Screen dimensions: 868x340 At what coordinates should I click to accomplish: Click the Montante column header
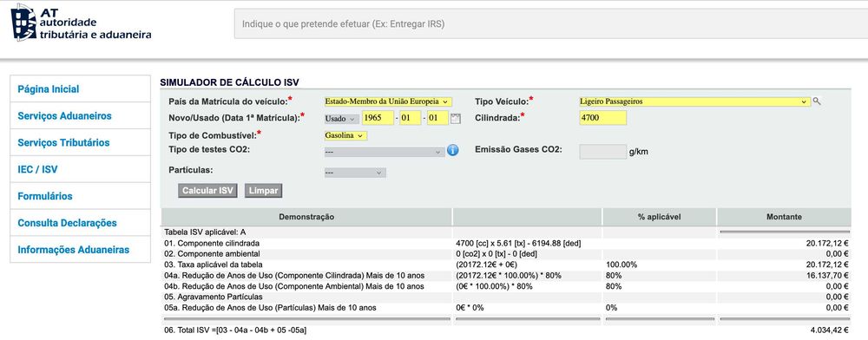(x=784, y=217)
